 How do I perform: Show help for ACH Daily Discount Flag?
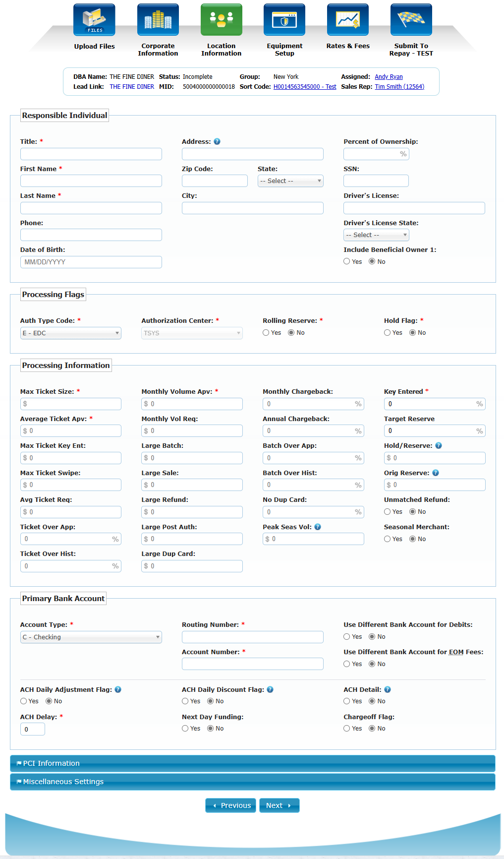pos(270,689)
